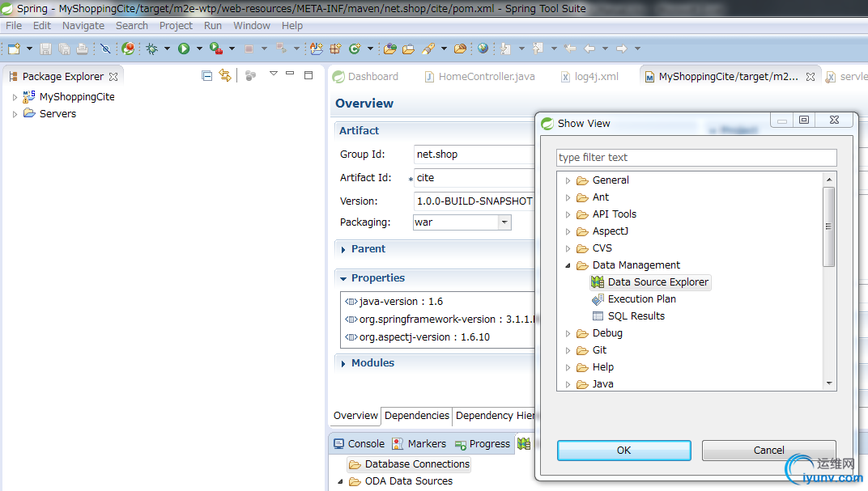Collapse All in Package Explorer
Viewport: 868px width, 491px height.
207,76
